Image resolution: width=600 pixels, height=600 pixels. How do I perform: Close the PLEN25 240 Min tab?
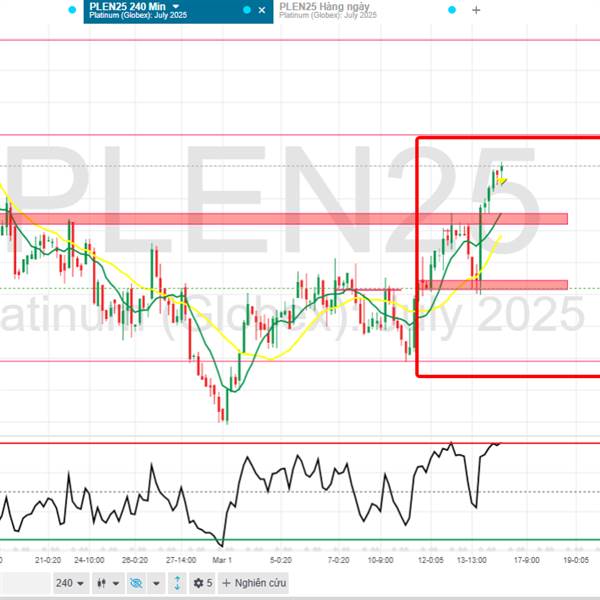(x=262, y=10)
